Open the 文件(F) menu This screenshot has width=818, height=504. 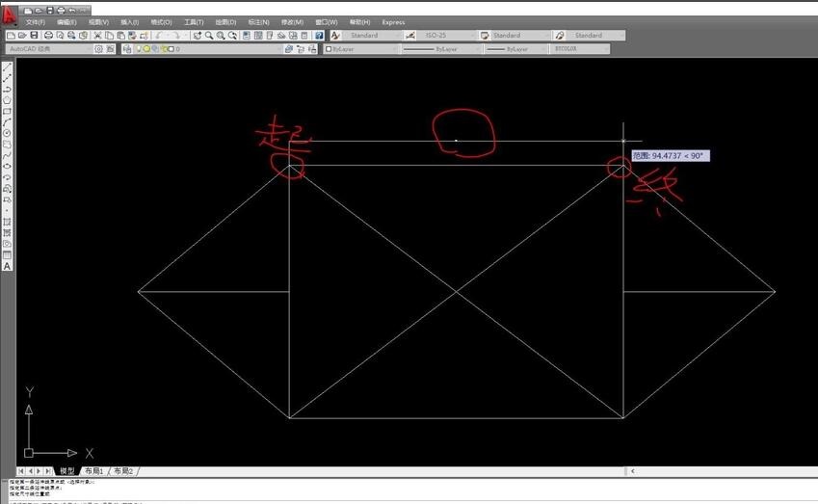click(x=36, y=22)
